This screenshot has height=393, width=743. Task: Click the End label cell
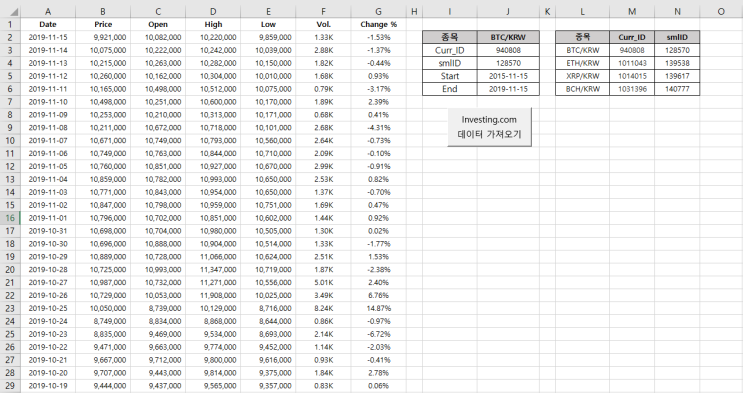pyautogui.click(x=450, y=89)
